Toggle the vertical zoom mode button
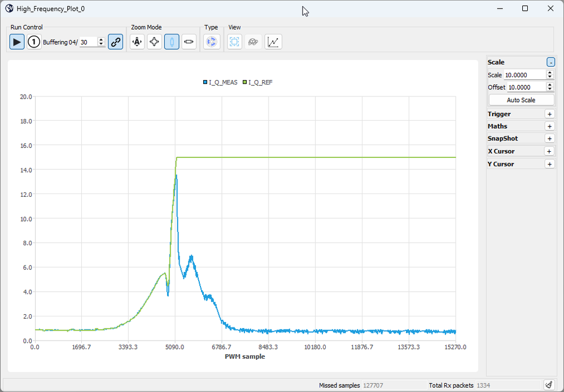564x392 pixels. point(172,42)
